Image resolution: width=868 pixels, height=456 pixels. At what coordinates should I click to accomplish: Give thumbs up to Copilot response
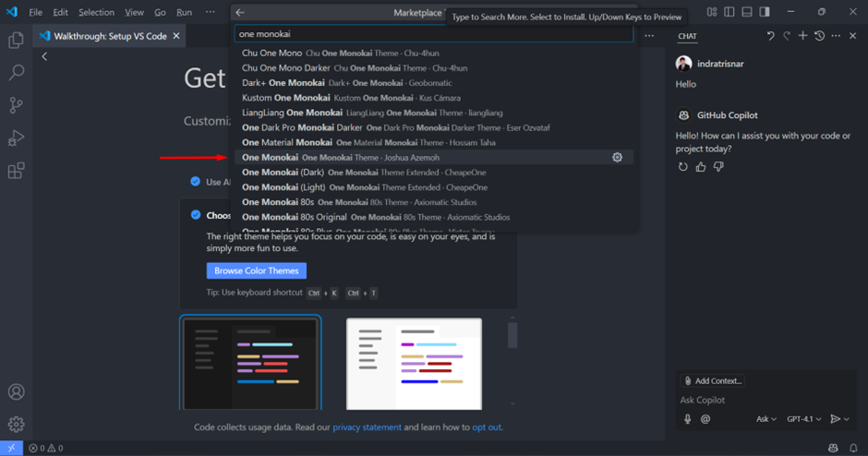click(701, 166)
